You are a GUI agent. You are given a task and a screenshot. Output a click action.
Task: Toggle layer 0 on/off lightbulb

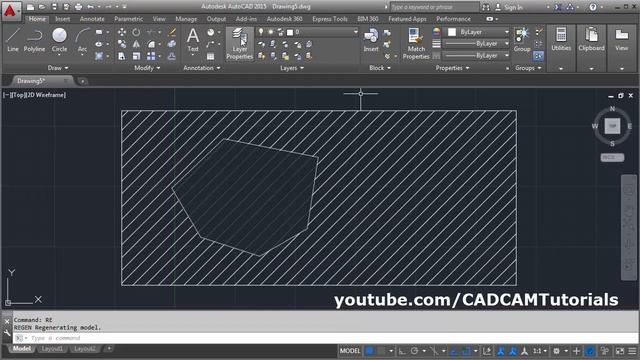(x=261, y=32)
